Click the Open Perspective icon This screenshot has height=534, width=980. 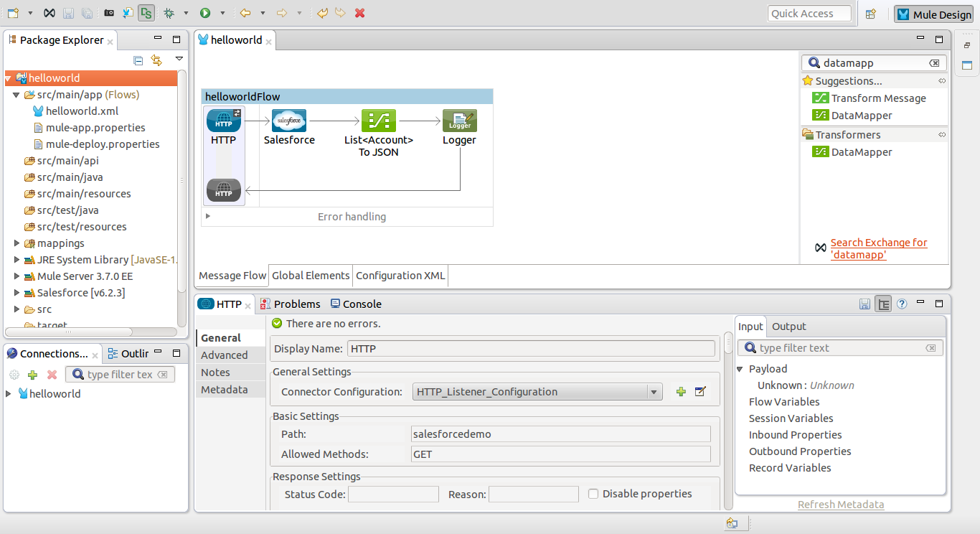pos(870,14)
